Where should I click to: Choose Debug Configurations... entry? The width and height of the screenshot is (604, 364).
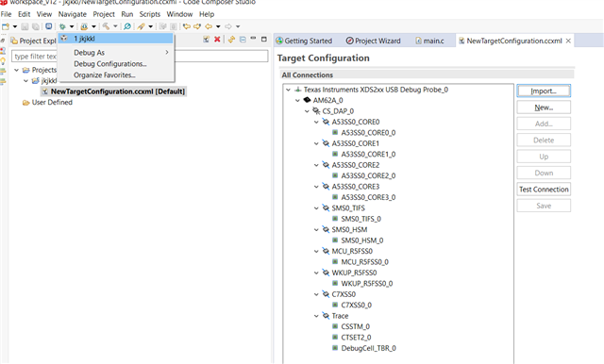click(115, 64)
